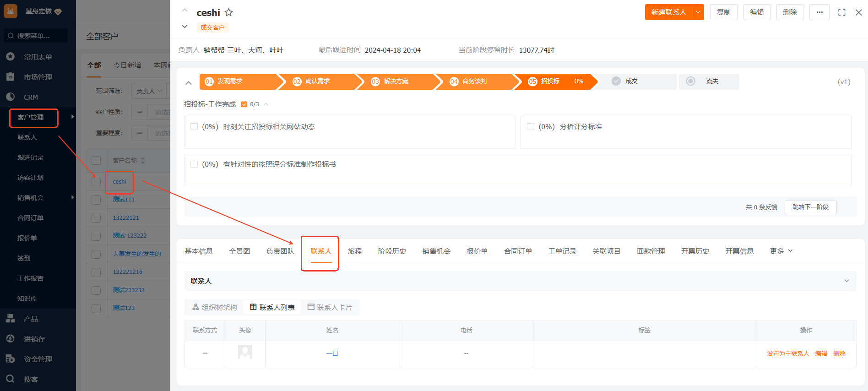Tick the checkbox for making bid documents

coord(194,164)
